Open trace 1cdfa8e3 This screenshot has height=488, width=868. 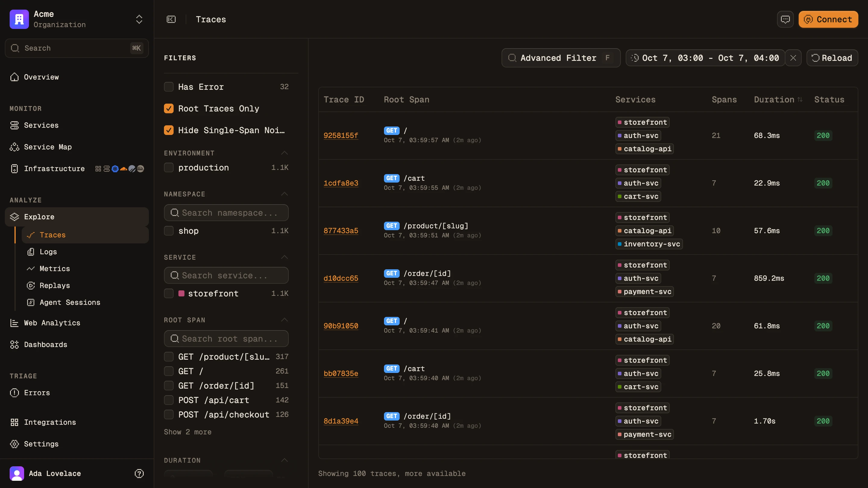click(x=341, y=183)
